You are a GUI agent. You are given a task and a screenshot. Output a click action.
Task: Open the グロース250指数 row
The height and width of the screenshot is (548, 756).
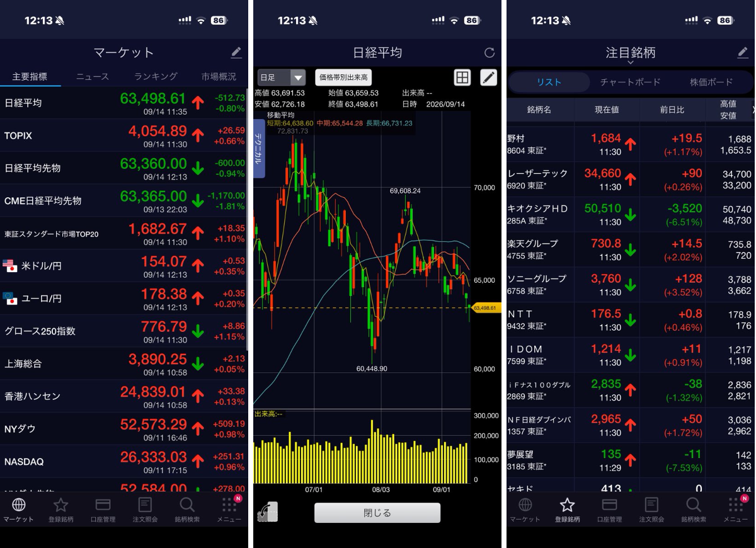124,331
